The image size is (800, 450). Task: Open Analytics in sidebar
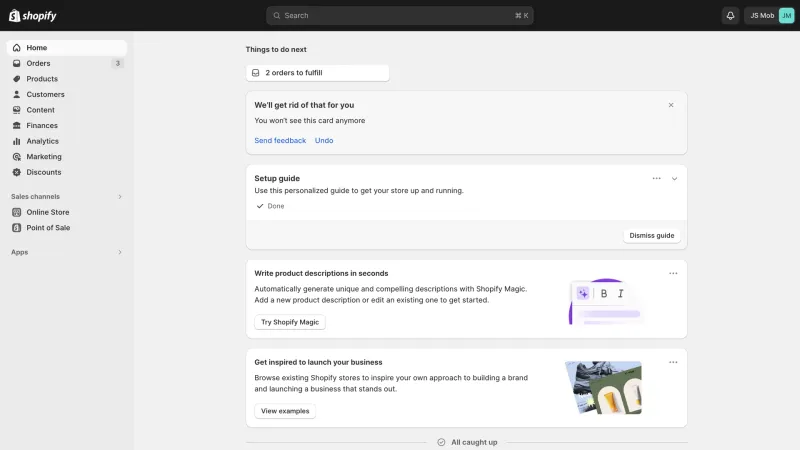(x=67, y=141)
